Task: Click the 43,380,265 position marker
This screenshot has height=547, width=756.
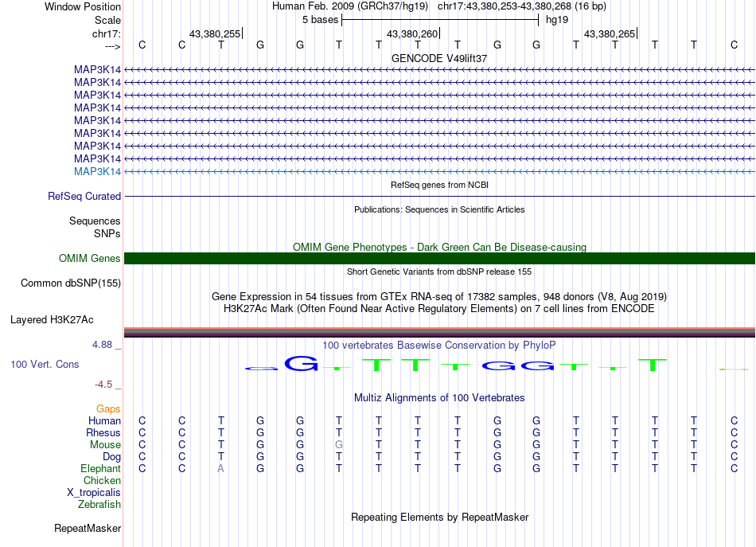Action: 610,33
